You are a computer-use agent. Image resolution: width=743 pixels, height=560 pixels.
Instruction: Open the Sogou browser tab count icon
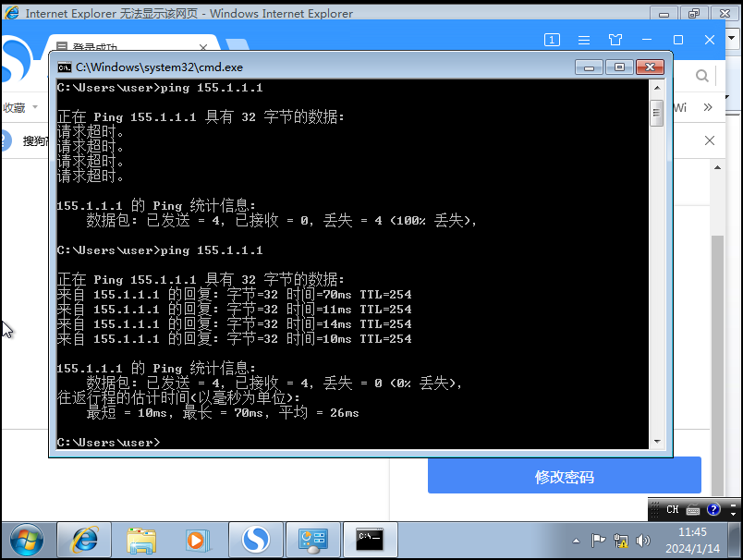(x=552, y=40)
